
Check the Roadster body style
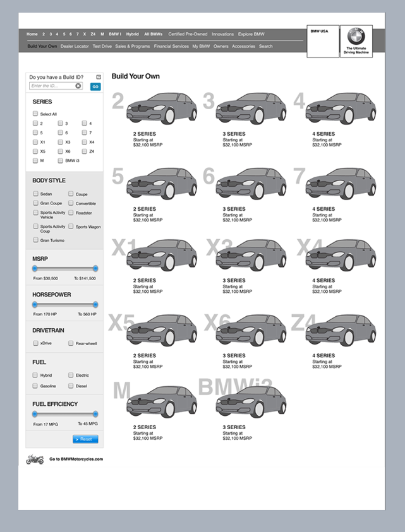(71, 213)
